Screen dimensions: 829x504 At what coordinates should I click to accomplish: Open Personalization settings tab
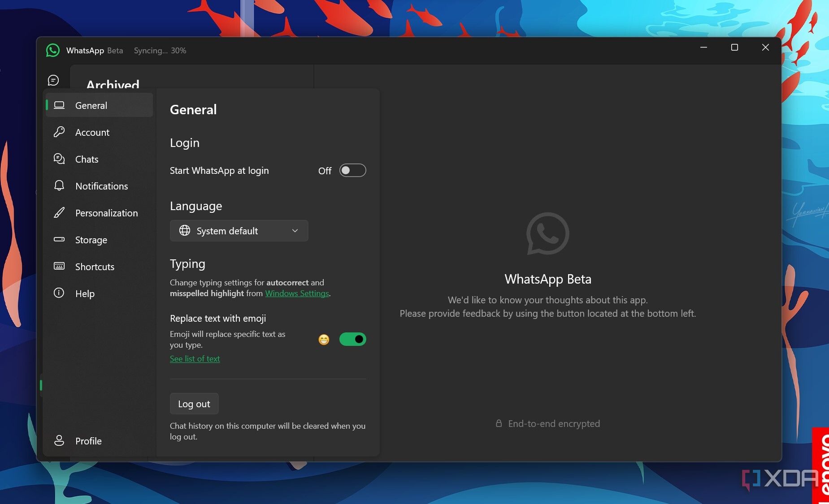coord(100,213)
